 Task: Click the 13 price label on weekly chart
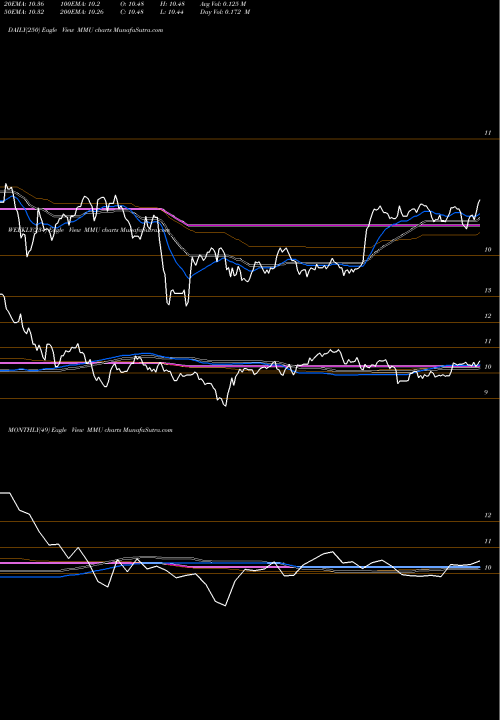(488, 291)
